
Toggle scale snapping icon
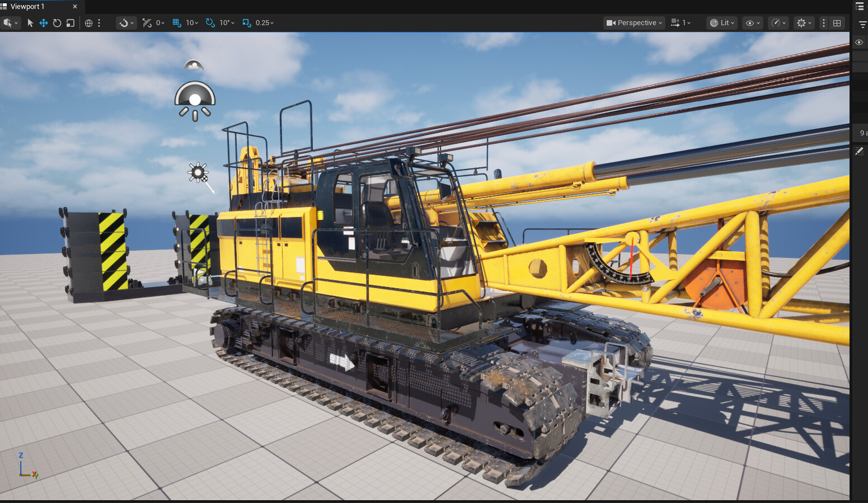coord(246,23)
